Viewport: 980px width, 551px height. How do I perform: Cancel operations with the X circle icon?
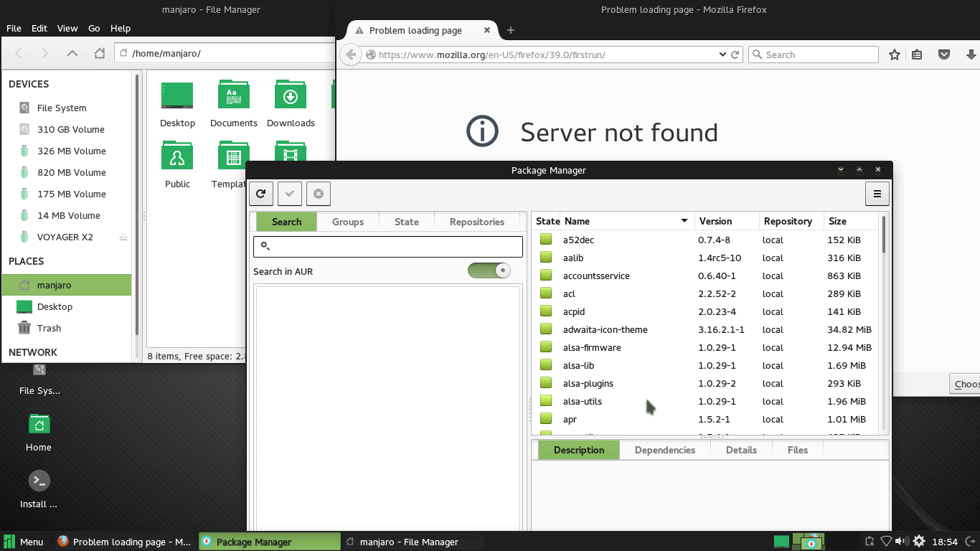[x=318, y=193]
